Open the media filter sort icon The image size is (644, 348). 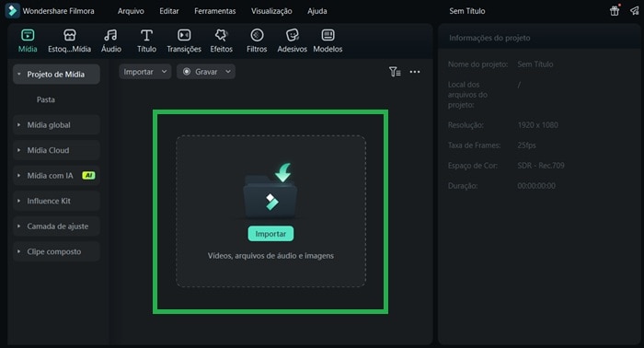point(395,72)
